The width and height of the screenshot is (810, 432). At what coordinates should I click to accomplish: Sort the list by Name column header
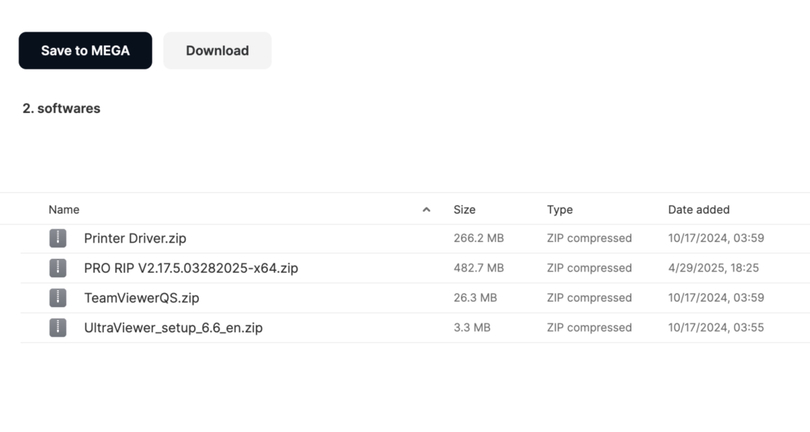click(x=64, y=210)
